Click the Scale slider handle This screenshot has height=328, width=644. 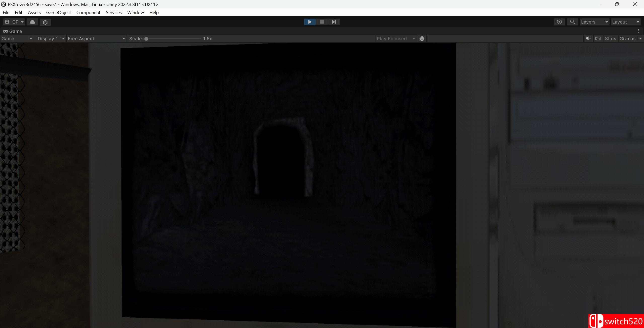(x=146, y=39)
